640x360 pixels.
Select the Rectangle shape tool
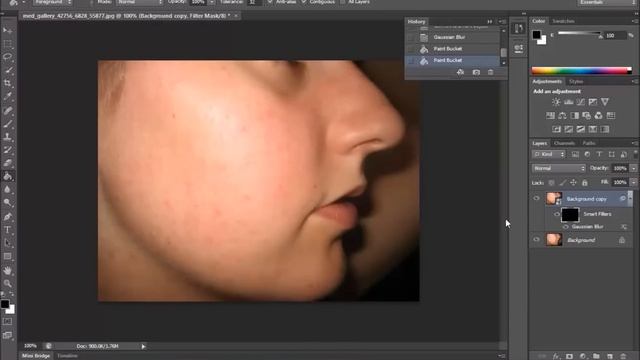(x=7, y=256)
